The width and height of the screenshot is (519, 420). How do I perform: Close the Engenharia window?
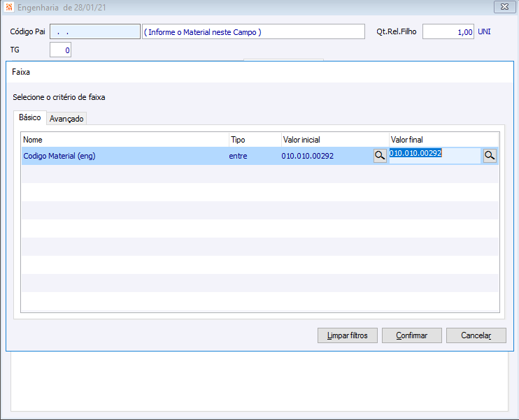[x=504, y=7]
